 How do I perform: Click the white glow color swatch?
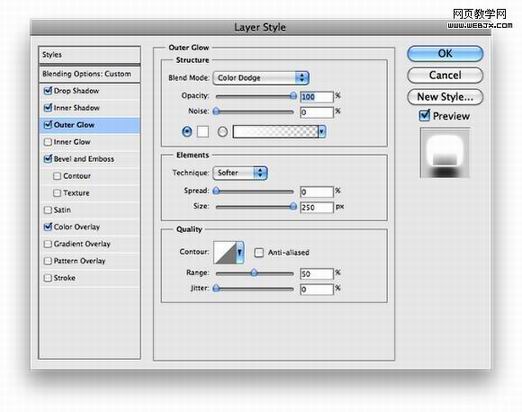point(203,132)
